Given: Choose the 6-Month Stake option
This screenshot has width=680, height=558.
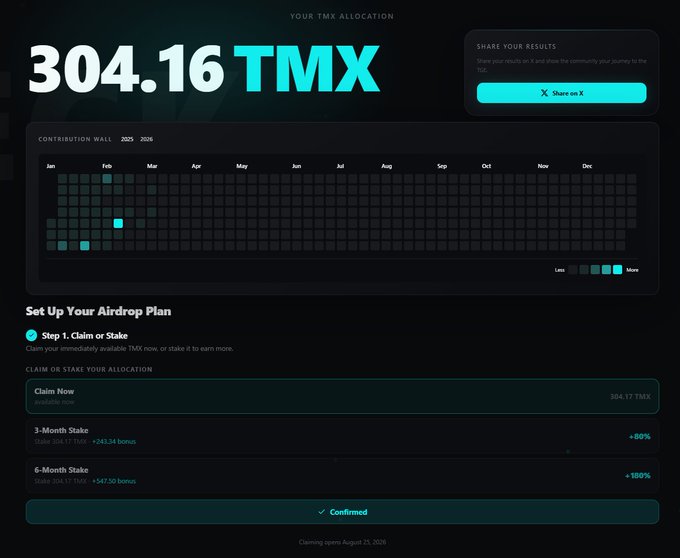Looking at the screenshot, I should (x=342, y=475).
